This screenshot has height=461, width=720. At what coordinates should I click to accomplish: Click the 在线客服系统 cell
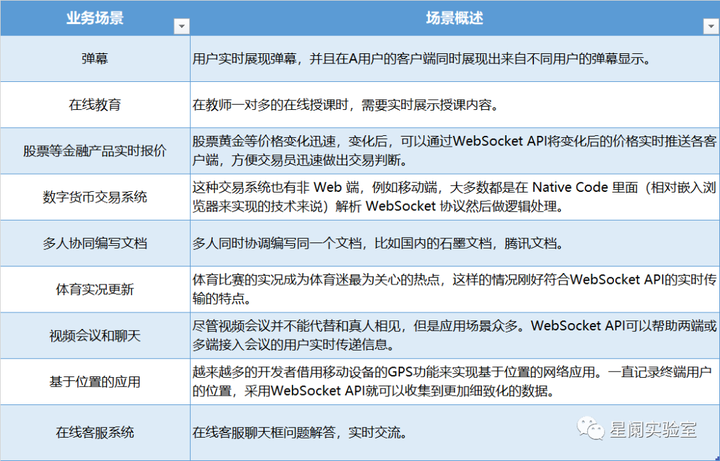point(95,433)
